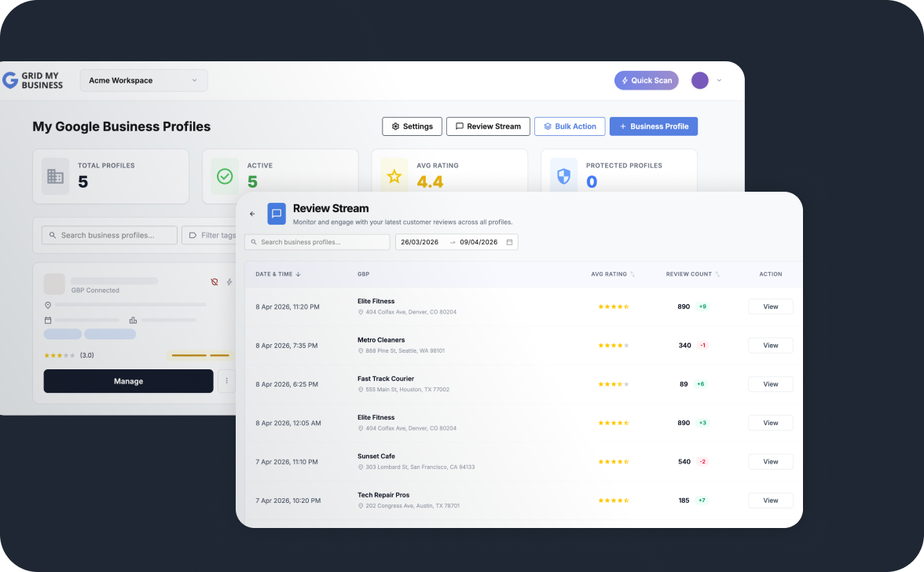Click review count 340

[685, 345]
